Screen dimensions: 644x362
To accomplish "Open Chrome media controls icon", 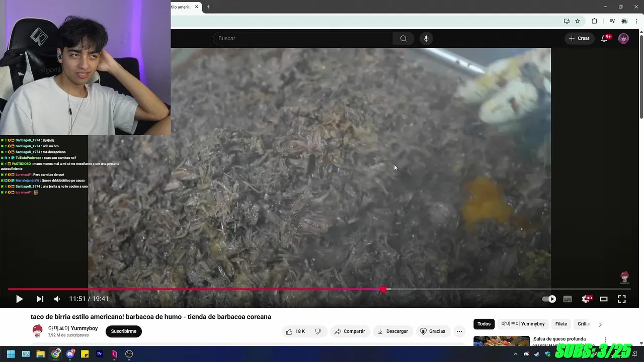I will (612, 21).
